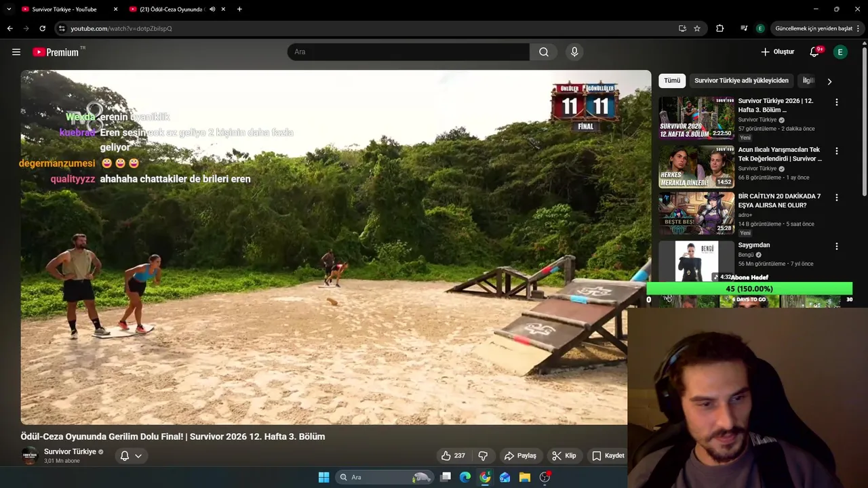Open File Explorer from taskbar
Viewport: 868px width, 488px height.
pos(525,477)
